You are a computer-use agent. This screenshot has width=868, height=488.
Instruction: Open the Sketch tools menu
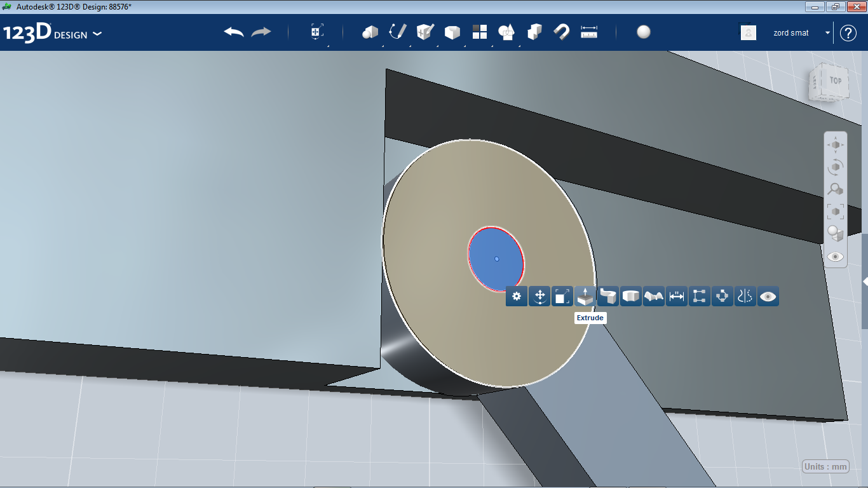pos(398,32)
